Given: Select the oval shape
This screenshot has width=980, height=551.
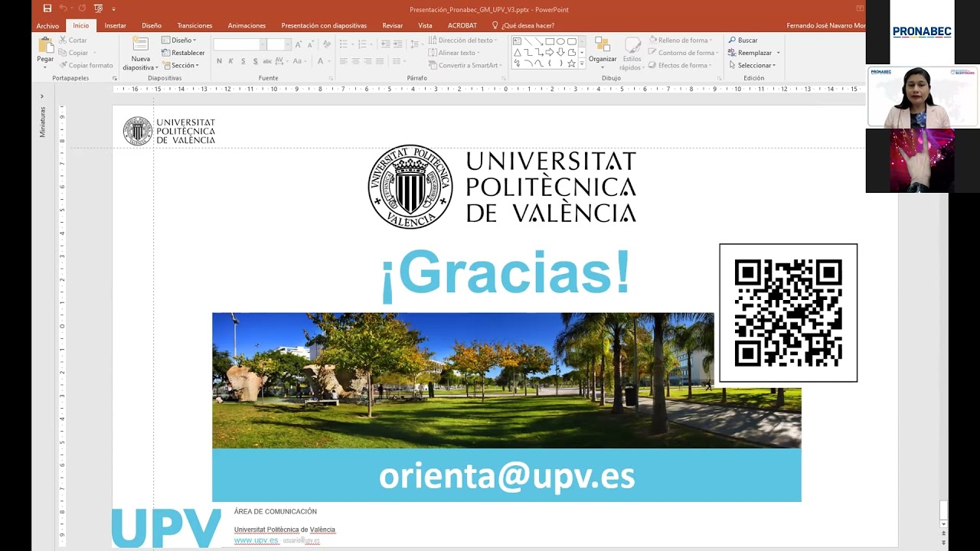Looking at the screenshot, I should click(560, 41).
